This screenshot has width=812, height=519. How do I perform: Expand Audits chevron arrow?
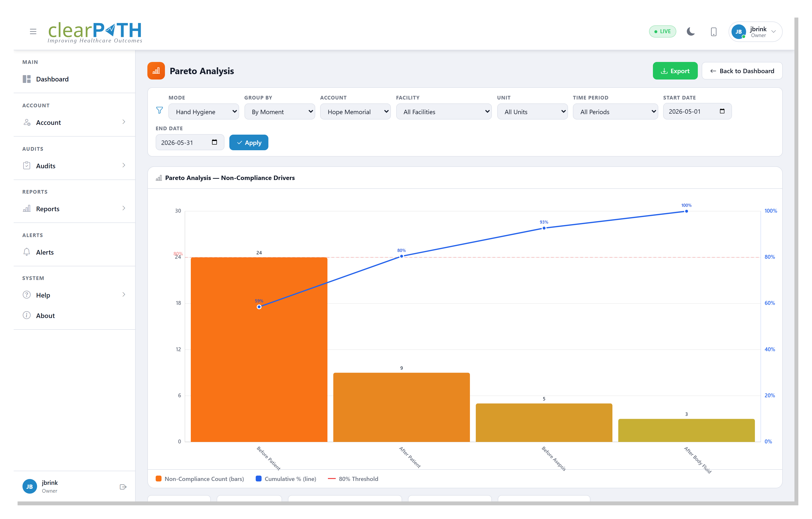(124, 165)
